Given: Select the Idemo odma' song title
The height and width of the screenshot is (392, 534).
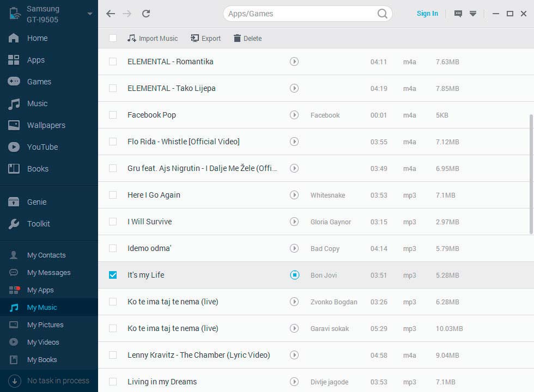Looking at the screenshot, I should point(149,248).
